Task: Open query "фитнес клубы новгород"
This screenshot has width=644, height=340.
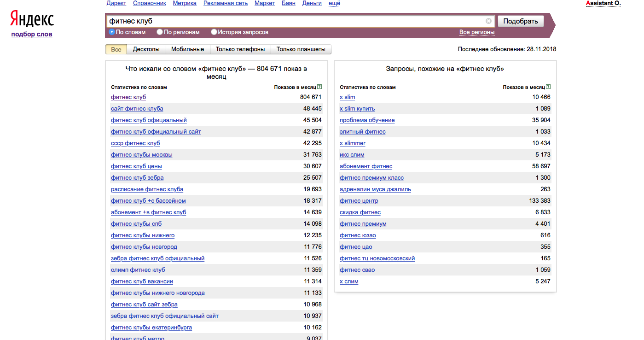Action: [144, 247]
